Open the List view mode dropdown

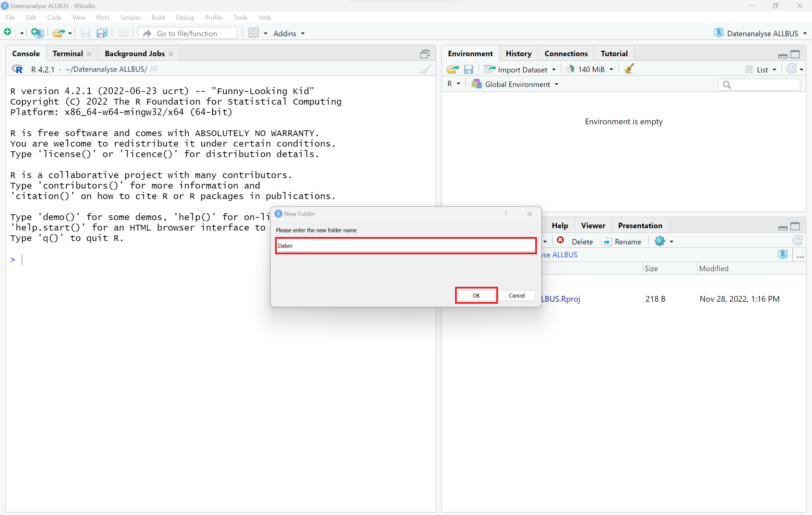[x=761, y=69]
